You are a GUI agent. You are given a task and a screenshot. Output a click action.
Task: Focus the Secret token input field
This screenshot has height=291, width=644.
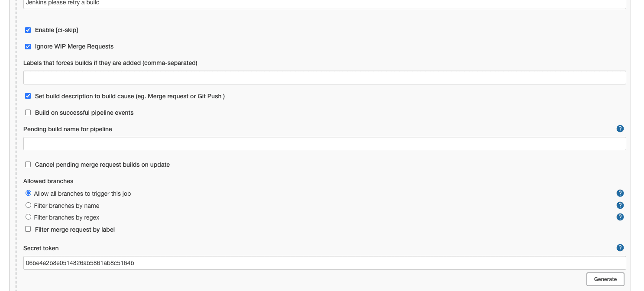point(324,263)
